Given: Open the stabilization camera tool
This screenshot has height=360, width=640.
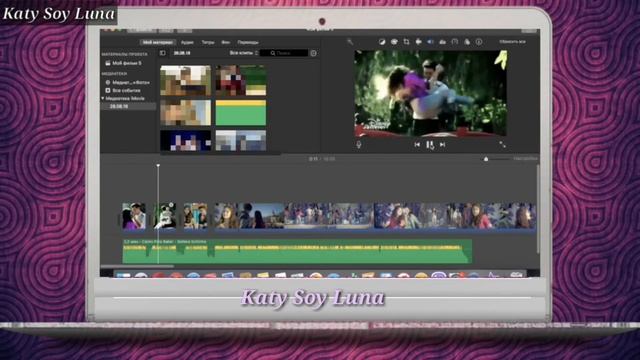Looking at the screenshot, I should click(418, 42).
